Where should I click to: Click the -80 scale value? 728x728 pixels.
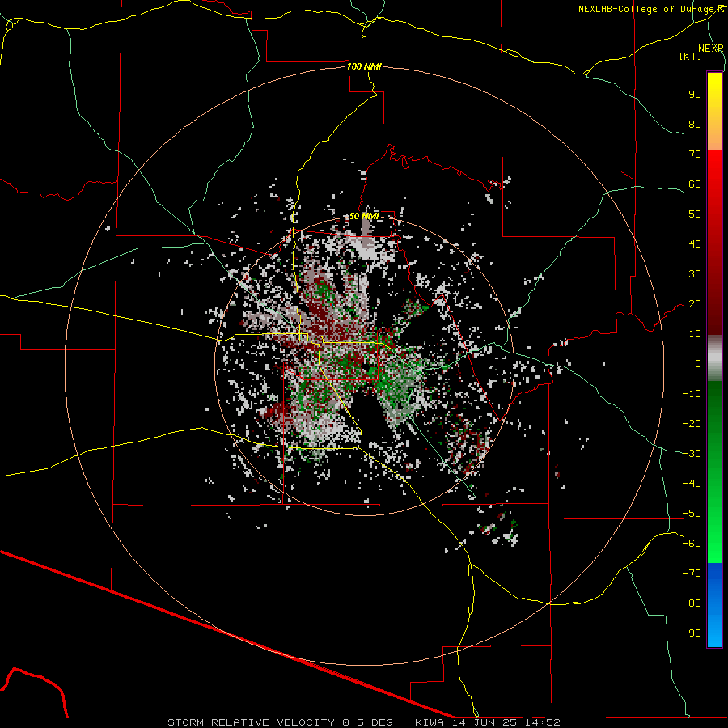click(x=692, y=603)
